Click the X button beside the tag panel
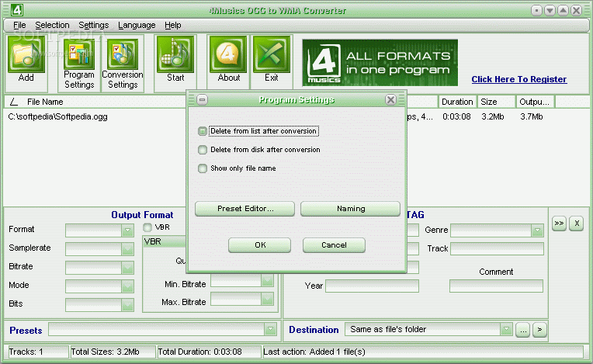Image resolution: width=593 pixels, height=364 pixels. click(x=577, y=224)
